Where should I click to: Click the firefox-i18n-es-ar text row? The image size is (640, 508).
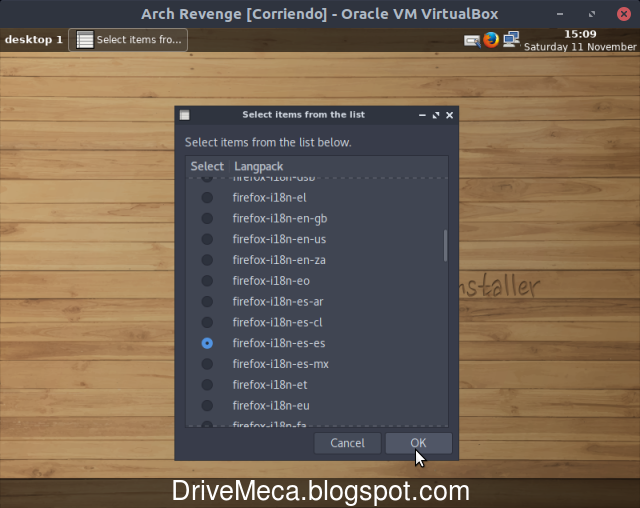(x=278, y=302)
